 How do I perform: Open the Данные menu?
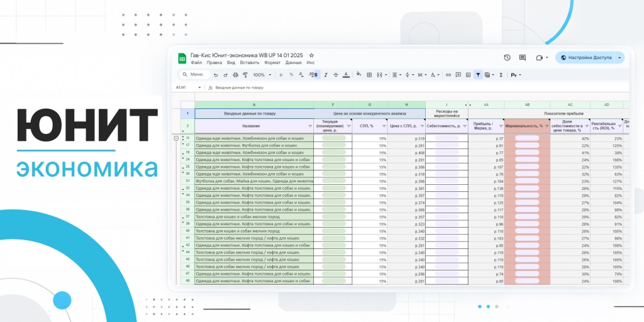(x=294, y=62)
